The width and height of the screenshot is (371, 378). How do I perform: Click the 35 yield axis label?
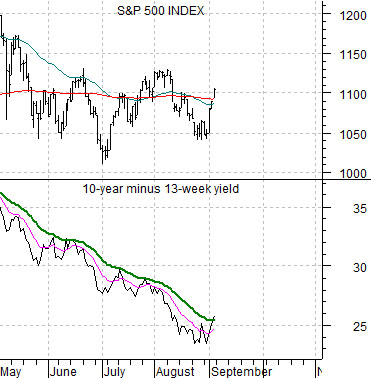[360, 209]
